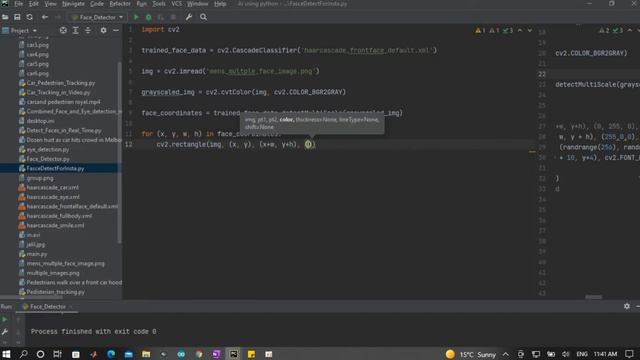
Task: Select Face_Detector.py file
Action: tap(48, 159)
